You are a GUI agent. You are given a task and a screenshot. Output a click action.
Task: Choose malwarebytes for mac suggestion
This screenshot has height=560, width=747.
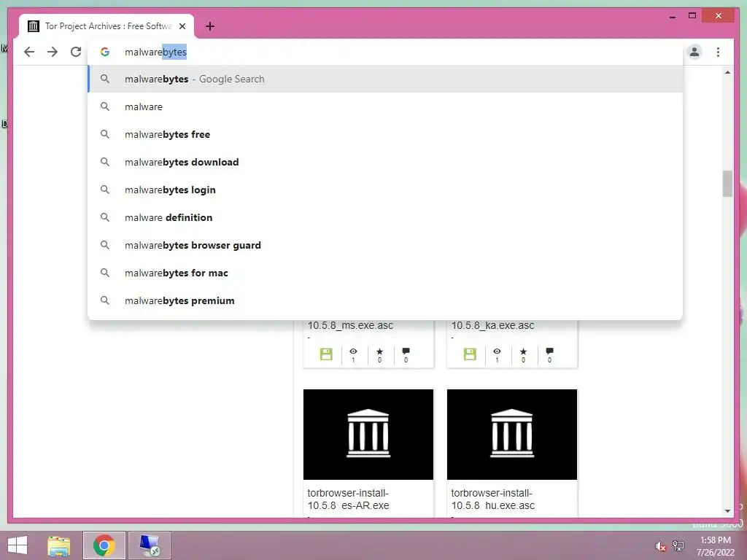point(385,273)
